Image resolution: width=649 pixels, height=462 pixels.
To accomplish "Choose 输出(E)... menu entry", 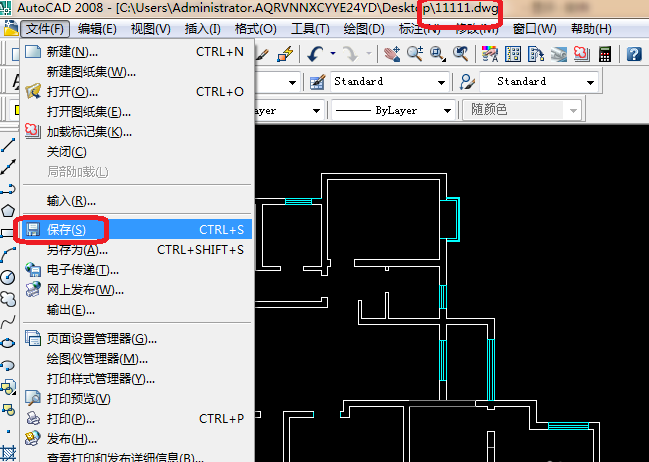I will pos(137,309).
